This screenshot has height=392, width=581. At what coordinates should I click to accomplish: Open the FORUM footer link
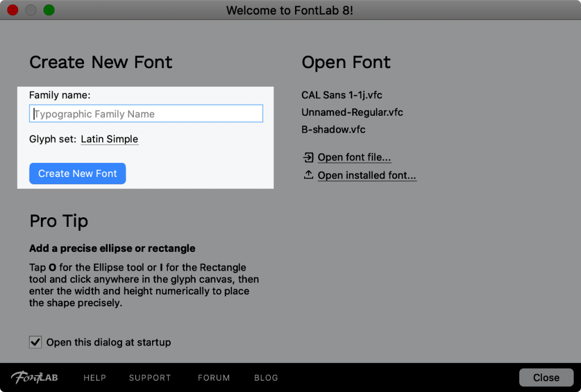pyautogui.click(x=214, y=378)
